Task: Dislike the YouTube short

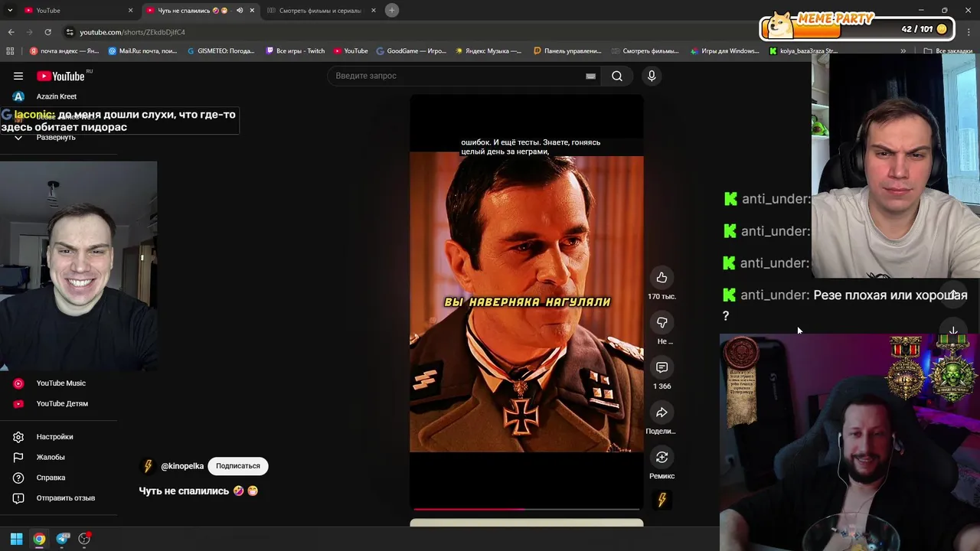Action: pyautogui.click(x=661, y=322)
